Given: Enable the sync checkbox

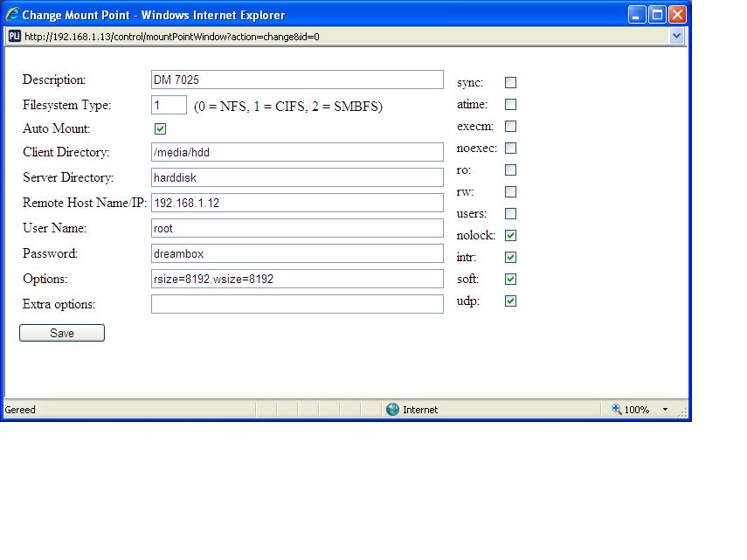Looking at the screenshot, I should click(x=511, y=83).
